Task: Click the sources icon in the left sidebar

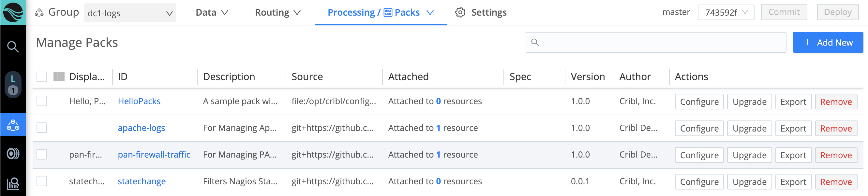Action: [x=13, y=154]
